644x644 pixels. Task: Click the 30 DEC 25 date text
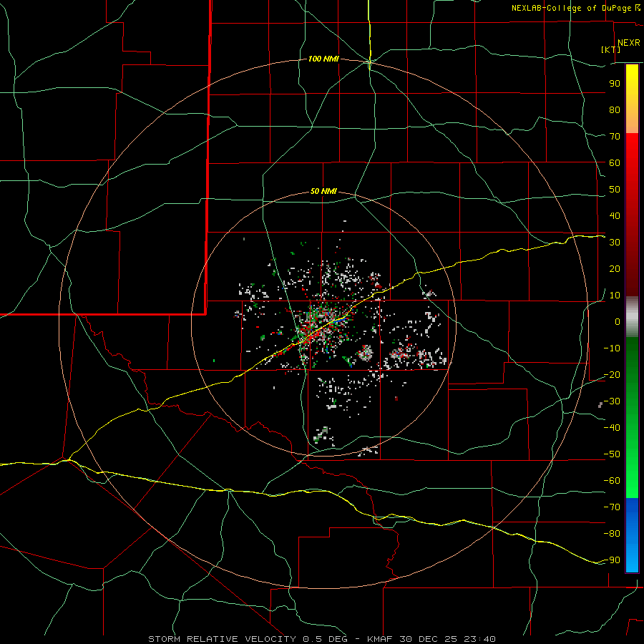(429, 639)
